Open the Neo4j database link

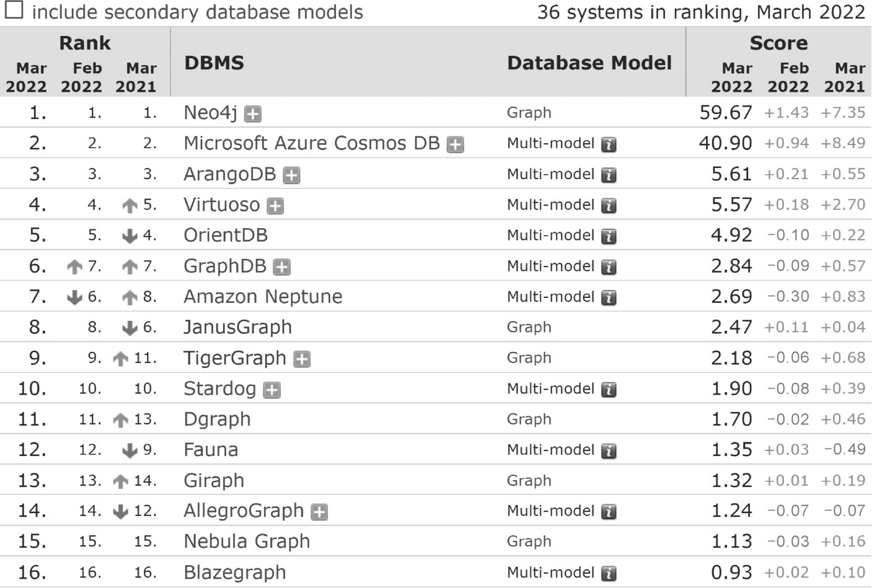point(211,113)
